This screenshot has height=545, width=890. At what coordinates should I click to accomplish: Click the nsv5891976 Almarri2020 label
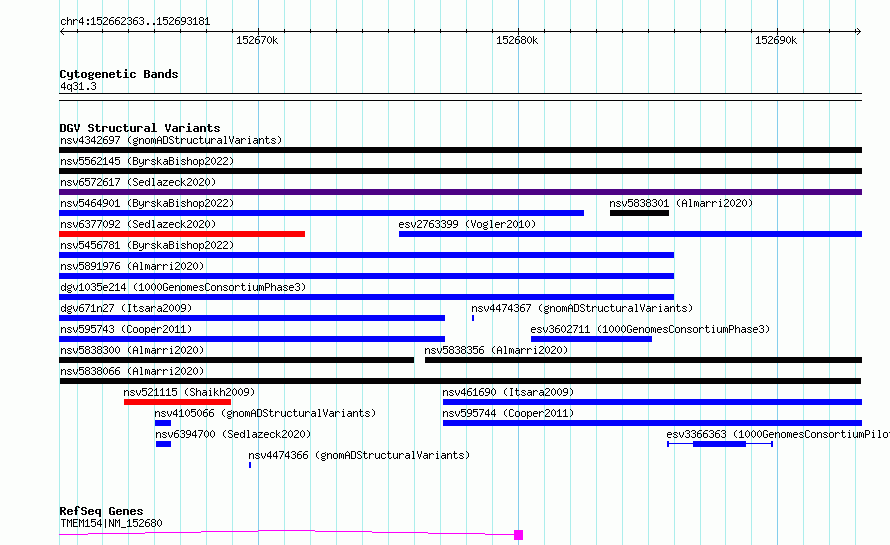pyautogui.click(x=132, y=266)
